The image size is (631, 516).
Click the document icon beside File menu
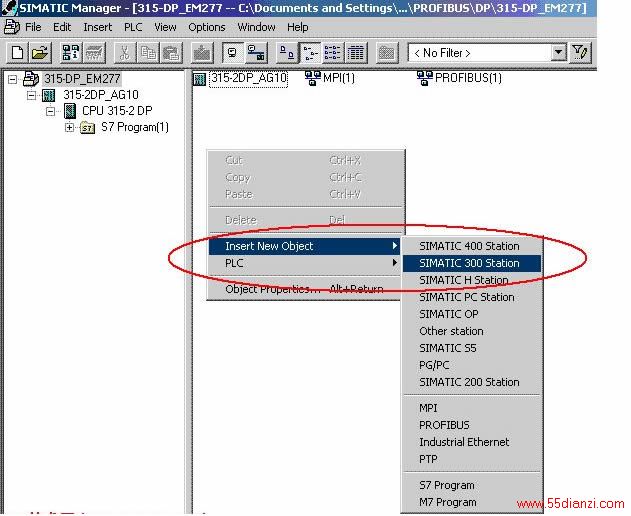[11, 27]
